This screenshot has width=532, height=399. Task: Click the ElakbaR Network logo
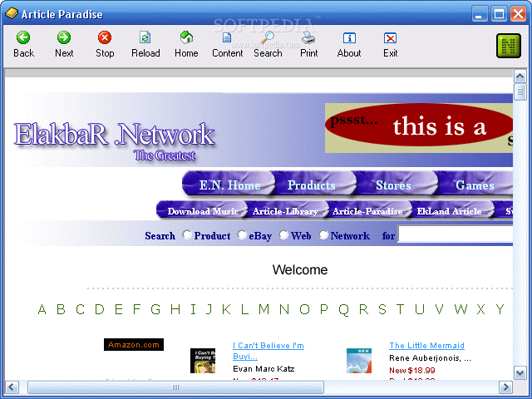coord(114,140)
